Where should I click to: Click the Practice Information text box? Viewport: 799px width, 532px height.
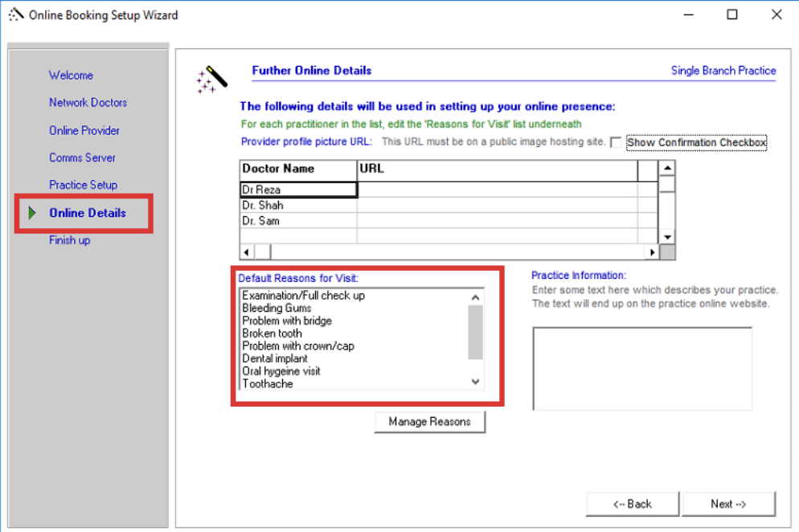[641, 368]
